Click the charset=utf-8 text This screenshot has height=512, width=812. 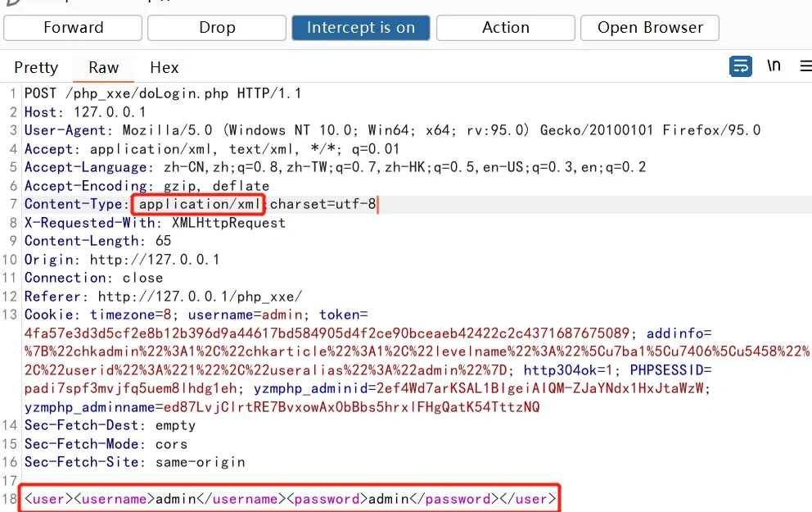point(323,204)
